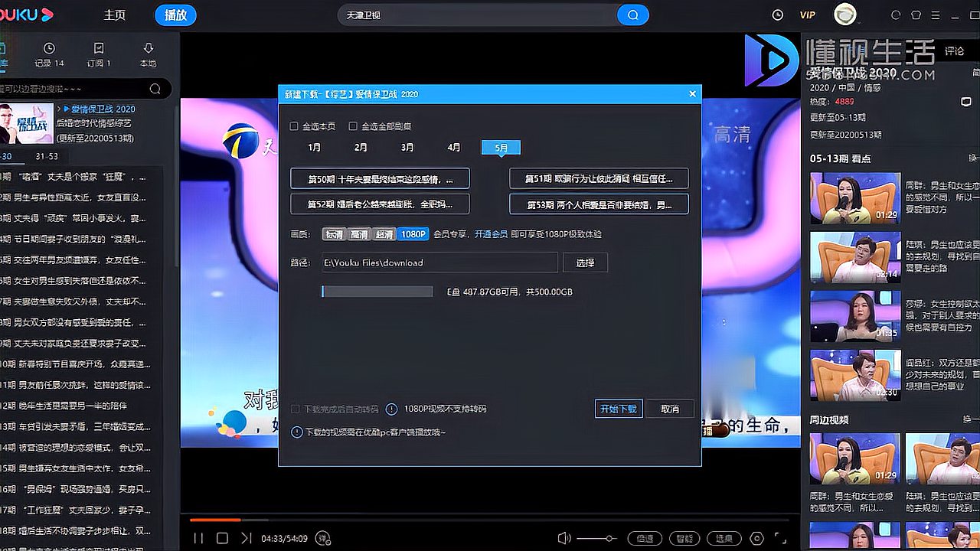This screenshot has width=980, height=551.
Task: Choose 1080P quality
Action: [x=413, y=234]
